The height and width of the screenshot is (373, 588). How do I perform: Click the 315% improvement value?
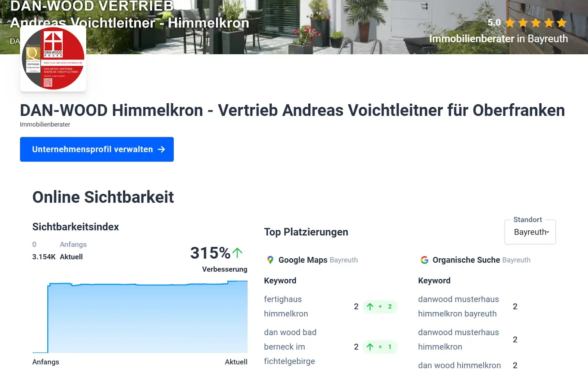point(210,253)
